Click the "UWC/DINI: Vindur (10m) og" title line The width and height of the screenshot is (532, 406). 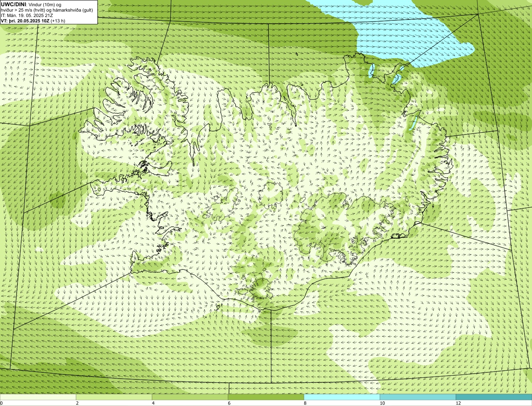tap(31, 4)
